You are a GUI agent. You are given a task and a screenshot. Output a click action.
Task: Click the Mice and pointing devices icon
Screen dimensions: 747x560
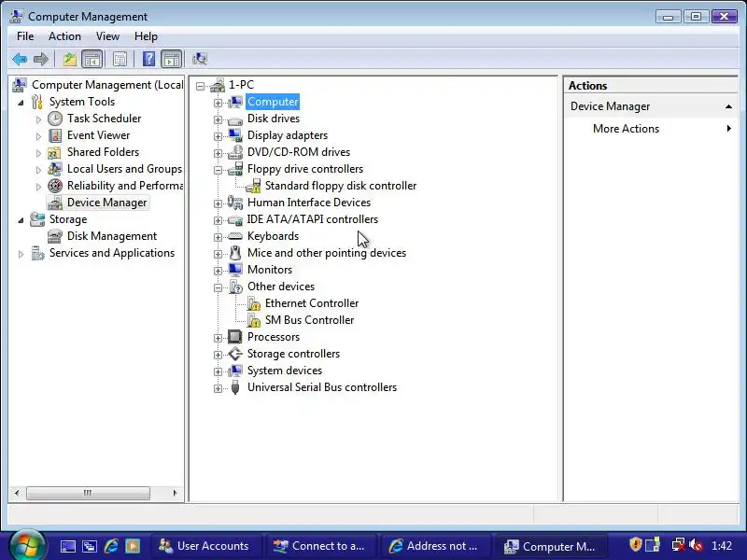[x=235, y=253]
